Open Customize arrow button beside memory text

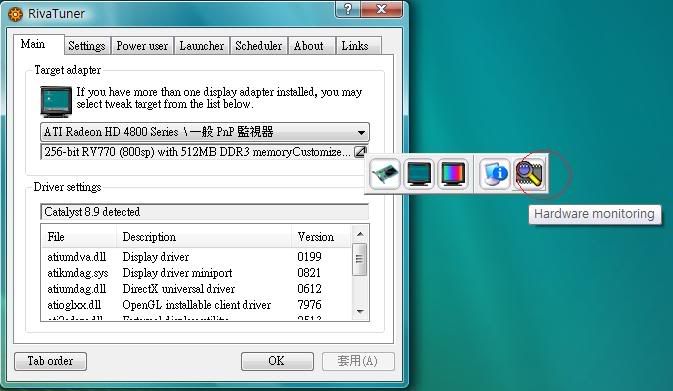[361, 152]
